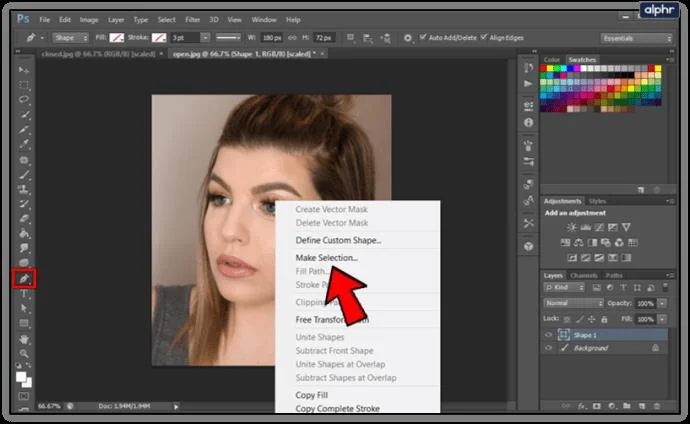Click the Brightness/Contrast adjustment icon
Image resolution: width=690 pixels, height=424 pixels.
click(x=571, y=227)
